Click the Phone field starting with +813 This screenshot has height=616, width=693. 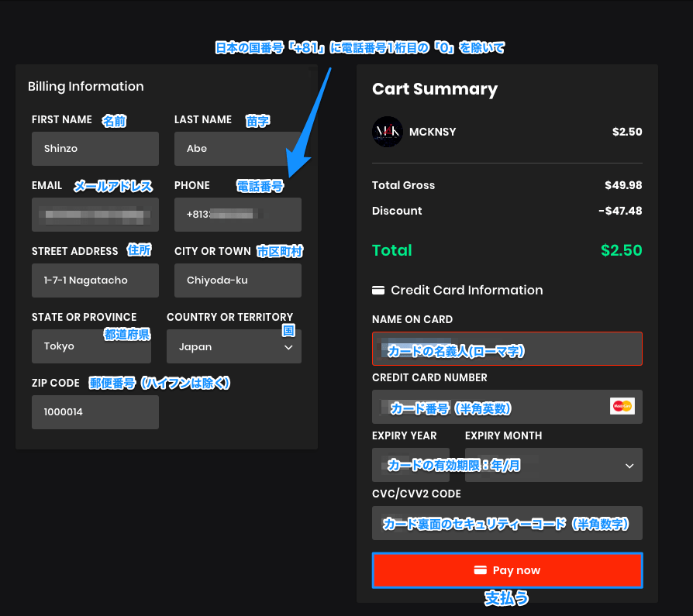click(237, 215)
